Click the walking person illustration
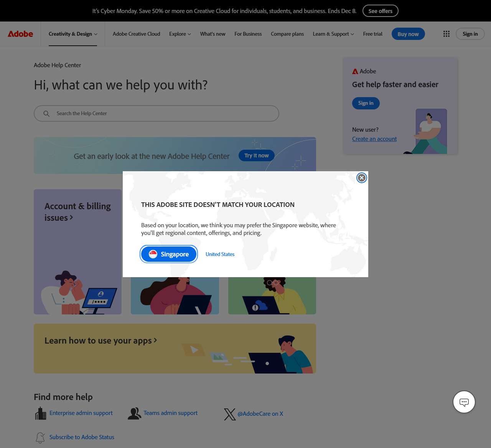The height and width of the screenshot is (448, 491). point(426,132)
